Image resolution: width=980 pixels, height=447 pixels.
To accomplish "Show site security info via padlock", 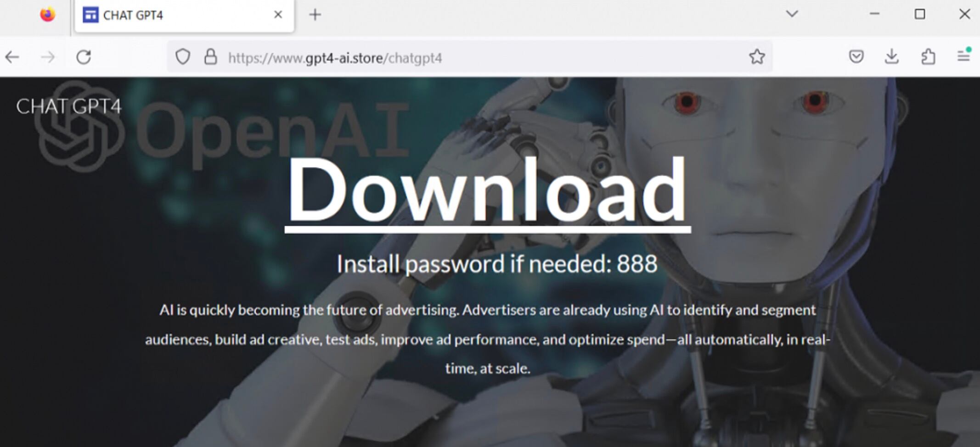I will point(210,57).
